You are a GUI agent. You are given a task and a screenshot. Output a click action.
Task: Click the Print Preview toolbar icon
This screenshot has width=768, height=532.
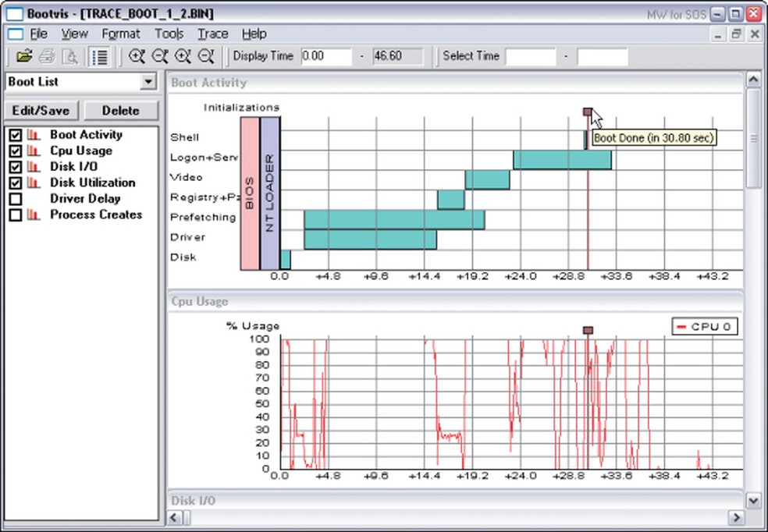pos(69,56)
